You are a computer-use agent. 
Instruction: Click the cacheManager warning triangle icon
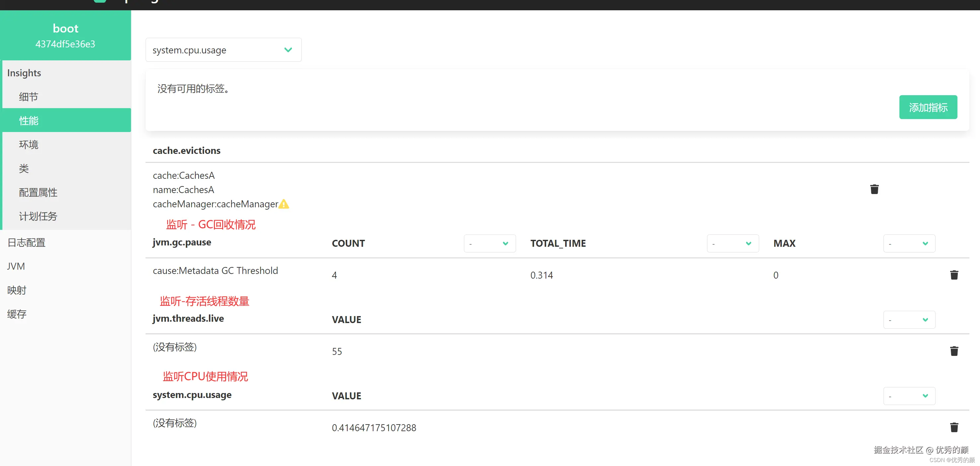click(284, 204)
